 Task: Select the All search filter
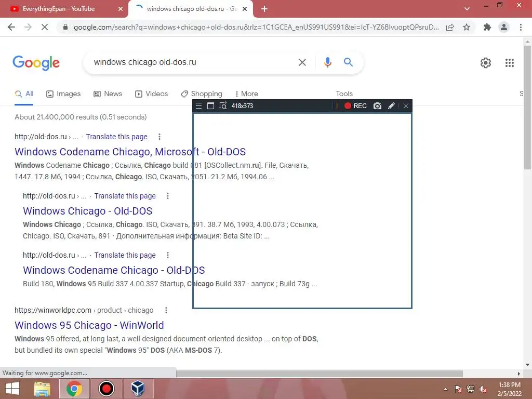(24, 94)
